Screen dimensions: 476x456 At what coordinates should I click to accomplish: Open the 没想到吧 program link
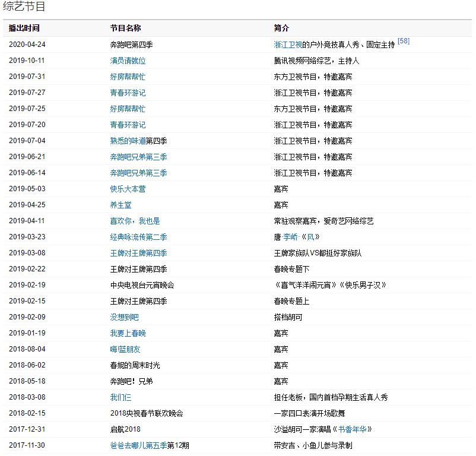pos(124,317)
